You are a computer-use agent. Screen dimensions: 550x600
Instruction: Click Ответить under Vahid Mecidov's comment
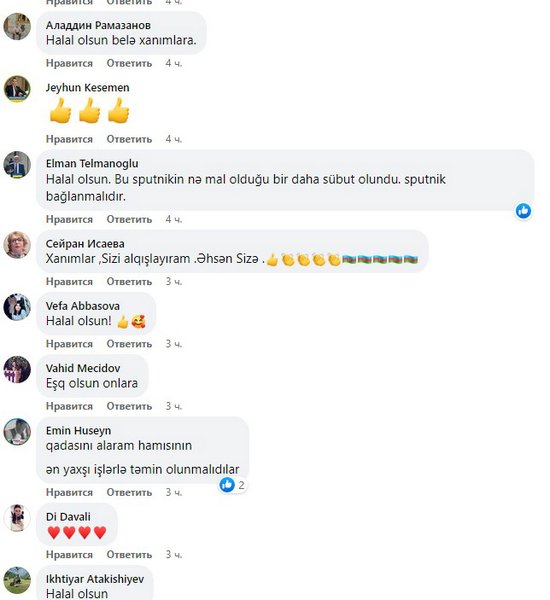click(x=129, y=406)
